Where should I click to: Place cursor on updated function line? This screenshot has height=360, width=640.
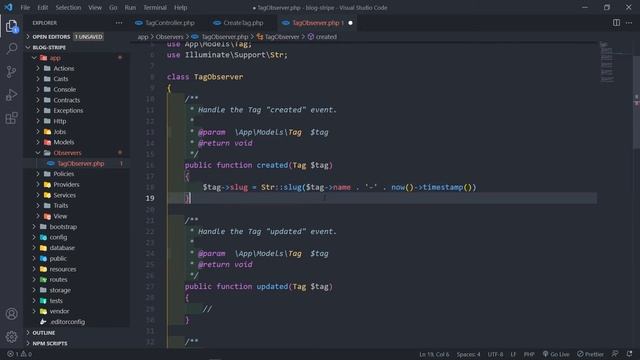point(259,287)
